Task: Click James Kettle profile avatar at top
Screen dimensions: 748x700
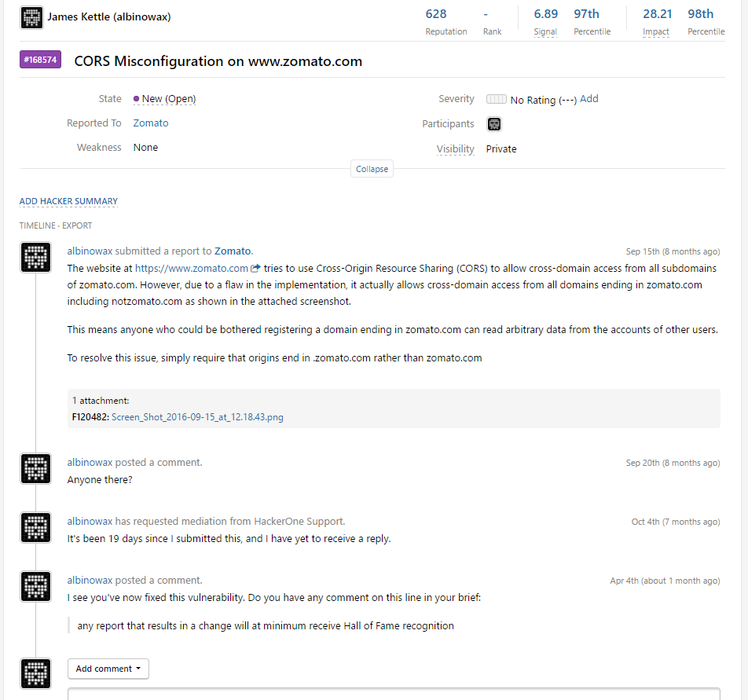Action: click(x=32, y=17)
